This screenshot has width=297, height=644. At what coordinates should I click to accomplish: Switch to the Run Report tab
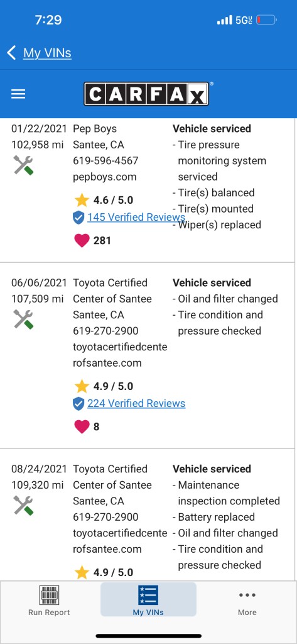[49, 600]
